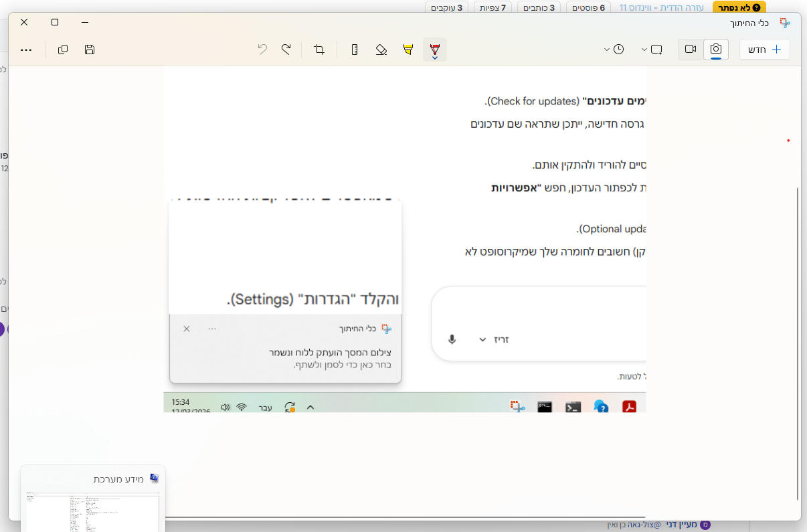This screenshot has height=532, width=807.
Task: Open the crop tool
Action: tap(319, 49)
